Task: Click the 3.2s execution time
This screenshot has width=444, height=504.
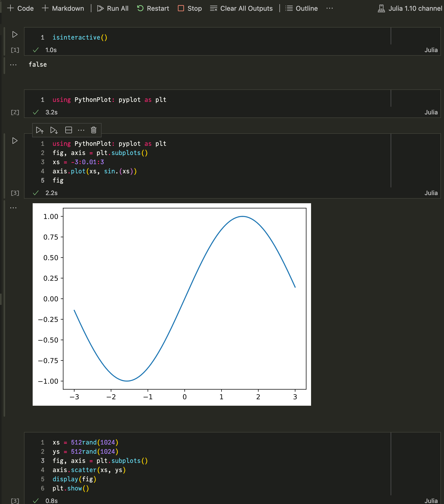Action: 52,112
